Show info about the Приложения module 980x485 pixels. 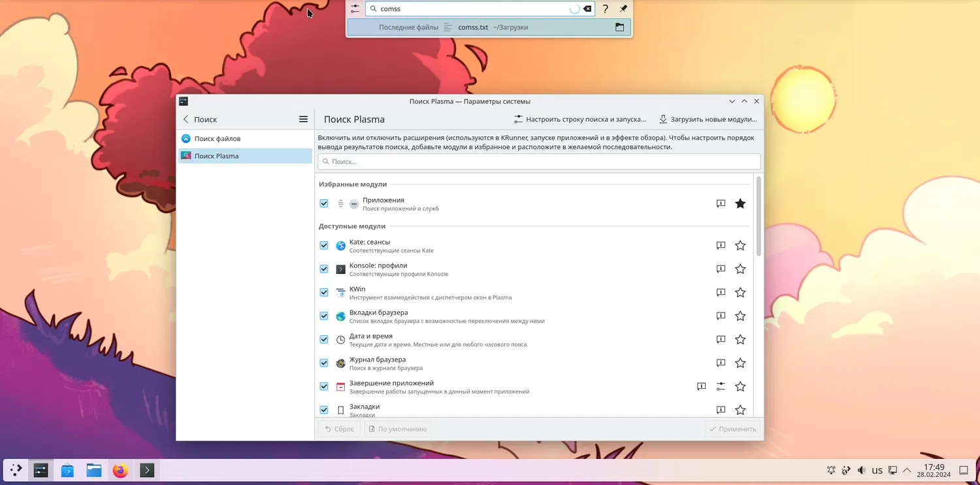[x=721, y=204]
